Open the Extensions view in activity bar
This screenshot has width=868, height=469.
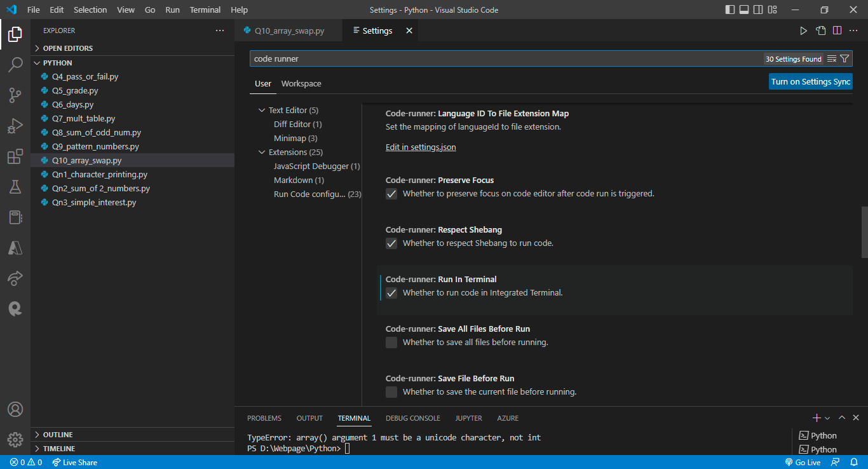click(x=15, y=156)
